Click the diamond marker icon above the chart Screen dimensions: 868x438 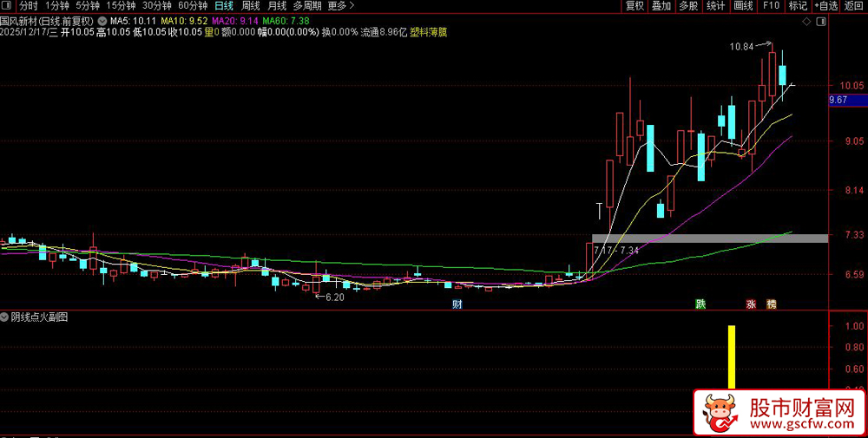(x=806, y=22)
